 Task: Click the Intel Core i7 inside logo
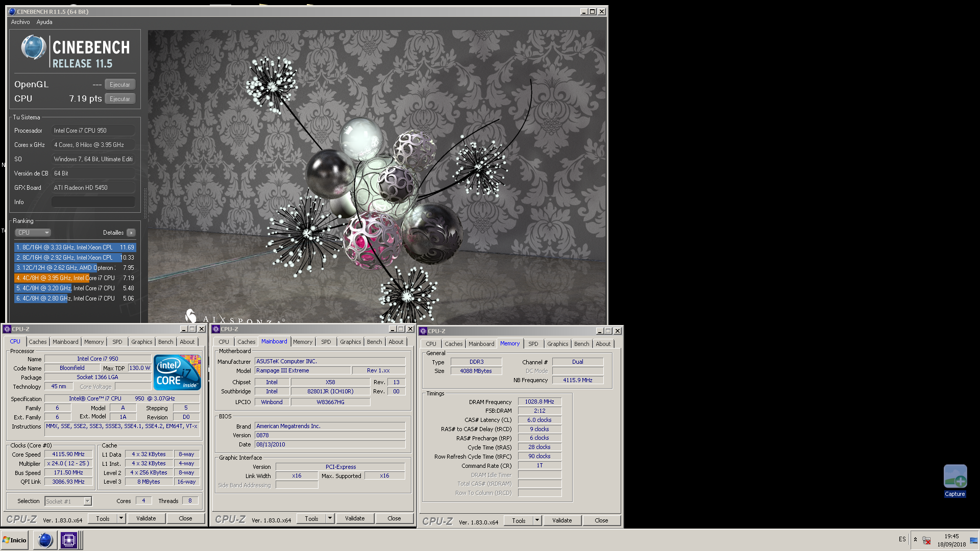177,372
